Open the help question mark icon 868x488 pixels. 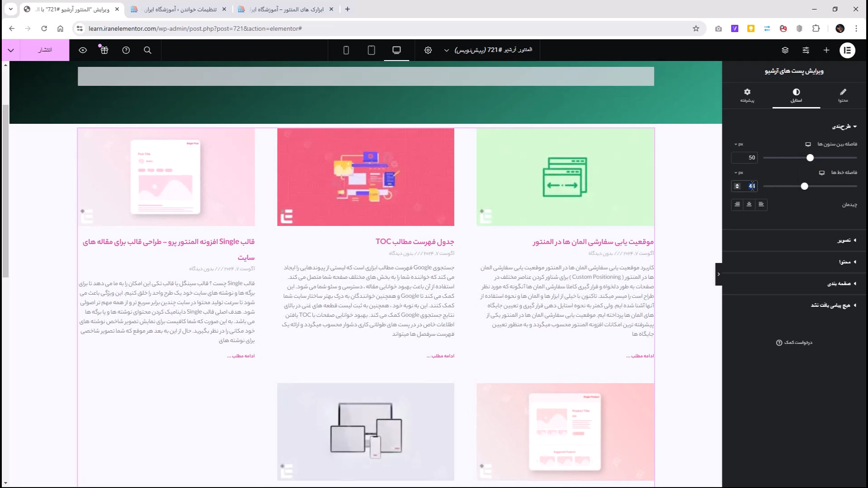[126, 50]
